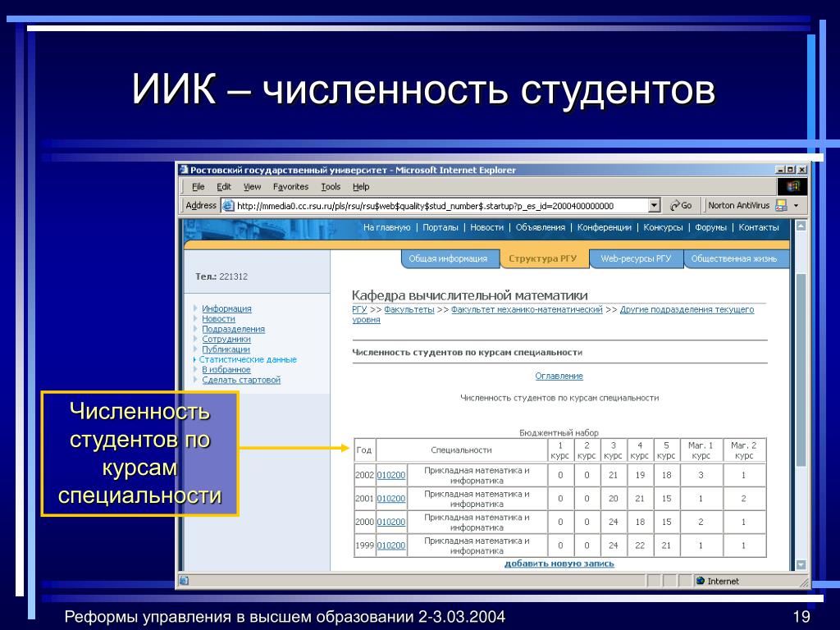Open the Help menu
Viewport: 840px width, 630px height.
click(x=361, y=186)
